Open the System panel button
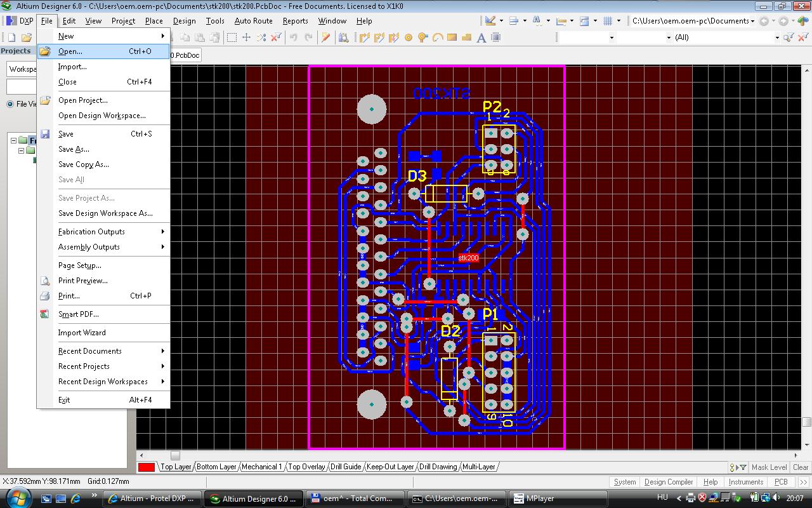 625,482
